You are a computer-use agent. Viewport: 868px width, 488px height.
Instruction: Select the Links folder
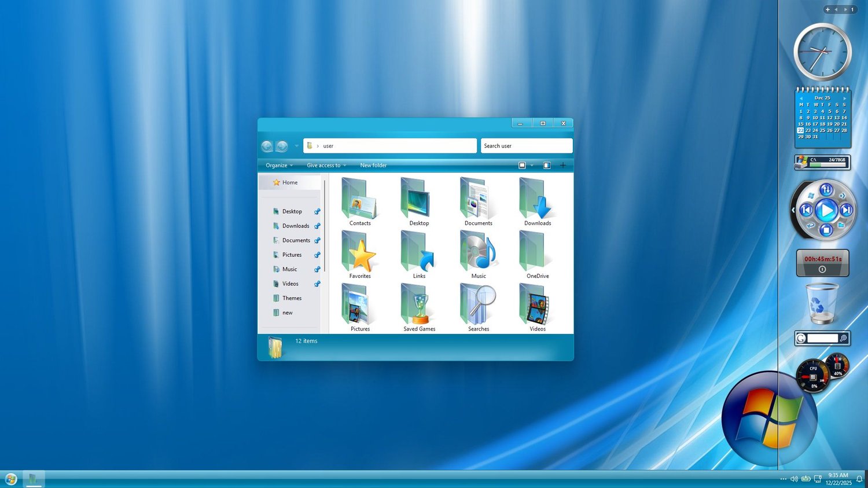pos(419,255)
